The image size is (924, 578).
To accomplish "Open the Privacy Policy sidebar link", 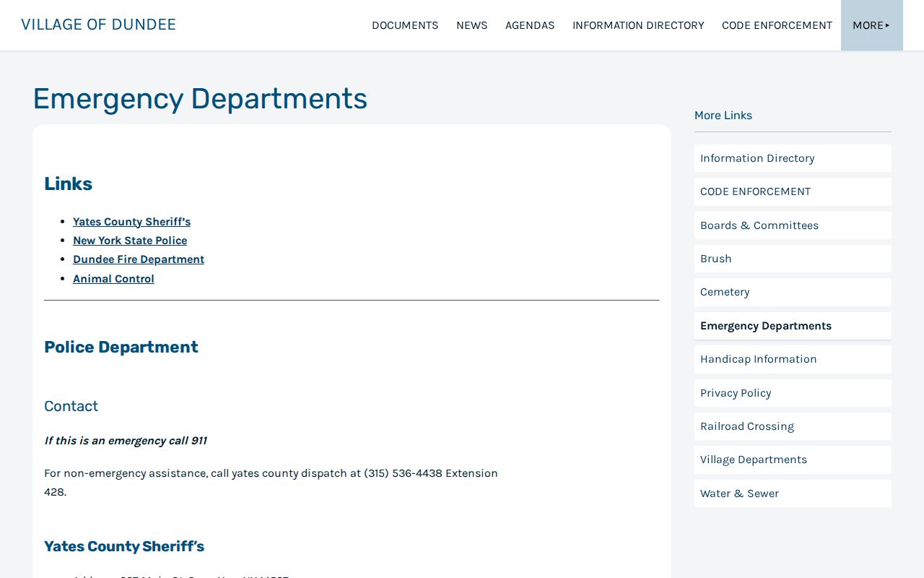I will point(793,393).
